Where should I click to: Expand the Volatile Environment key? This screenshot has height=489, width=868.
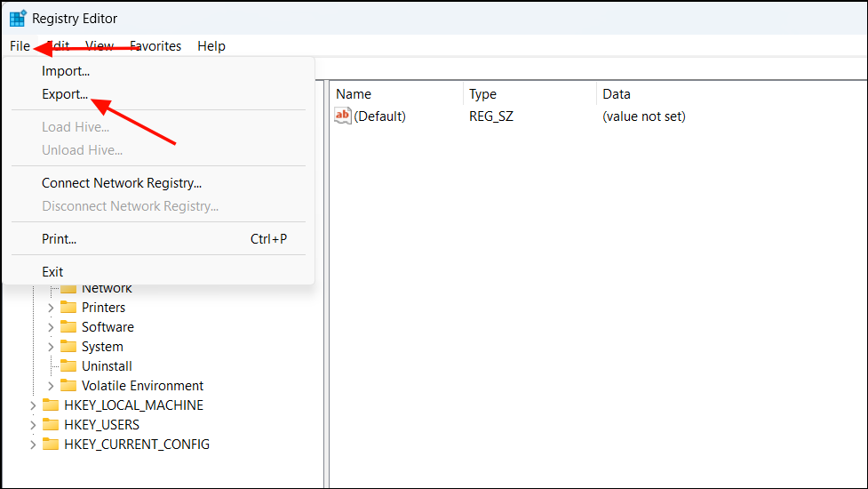[51, 386]
